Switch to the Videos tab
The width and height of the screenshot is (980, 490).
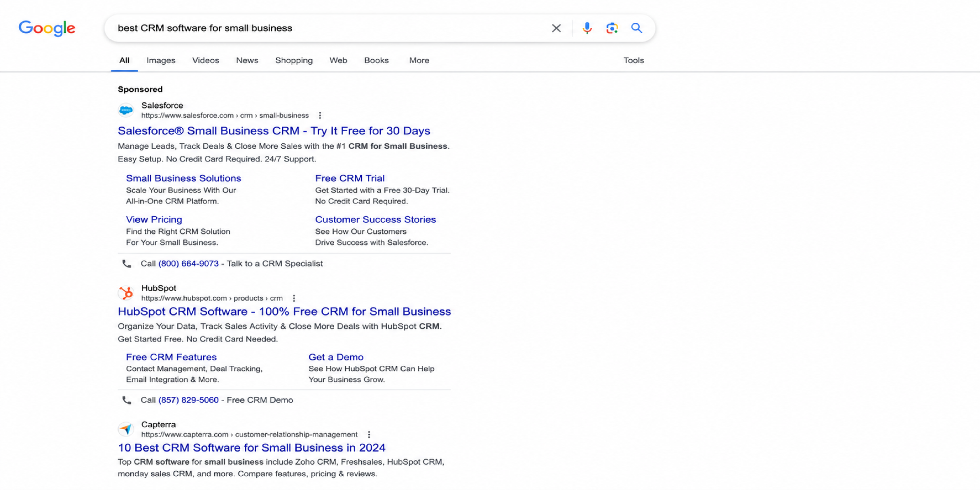pyautogui.click(x=205, y=60)
